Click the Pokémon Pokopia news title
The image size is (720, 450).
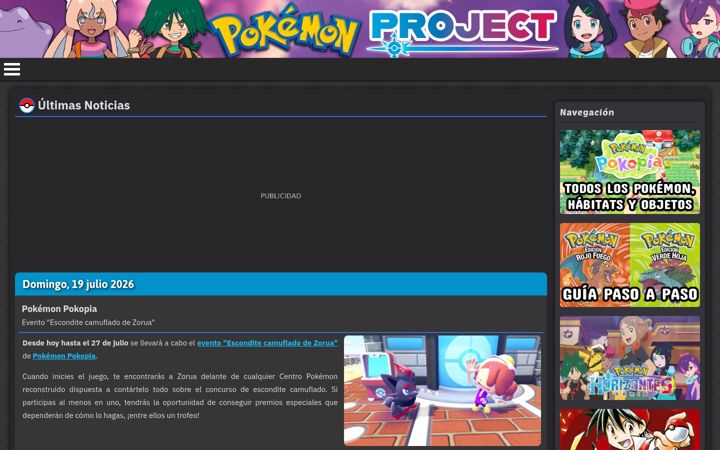[59, 309]
